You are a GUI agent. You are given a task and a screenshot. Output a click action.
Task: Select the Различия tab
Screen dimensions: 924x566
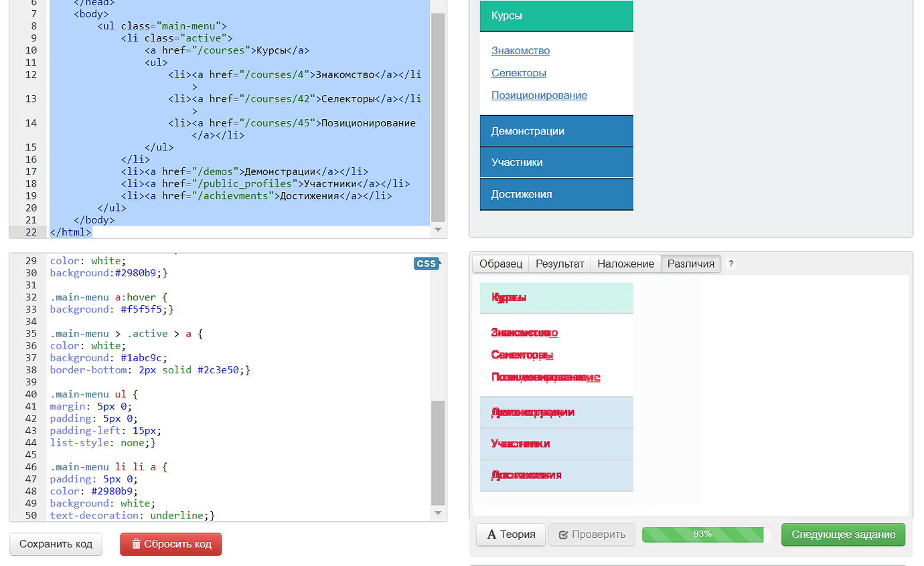(x=691, y=264)
